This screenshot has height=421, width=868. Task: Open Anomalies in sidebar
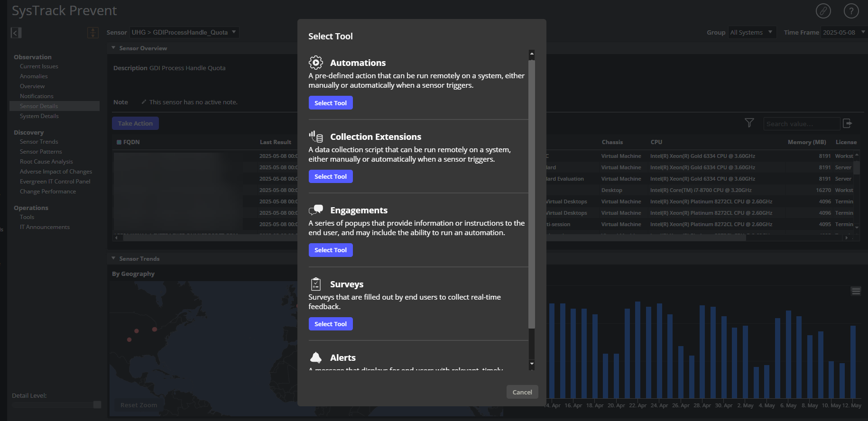[x=34, y=76]
